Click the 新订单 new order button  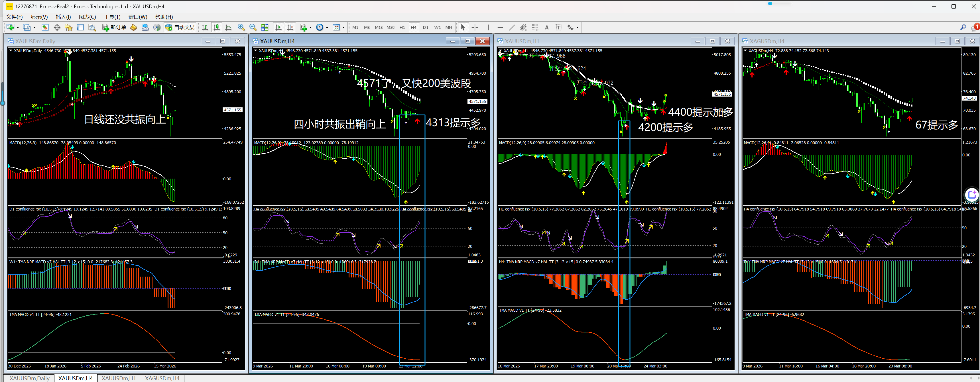pyautogui.click(x=114, y=27)
